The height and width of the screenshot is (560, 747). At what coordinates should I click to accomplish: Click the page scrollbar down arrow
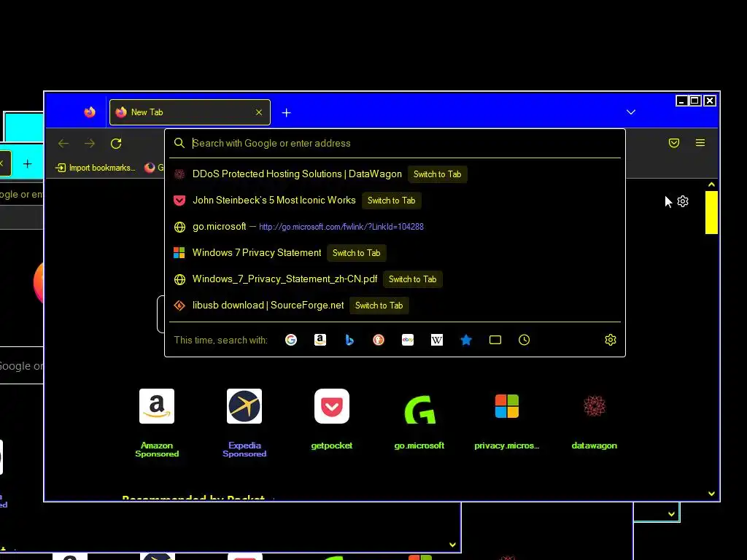coord(711,494)
